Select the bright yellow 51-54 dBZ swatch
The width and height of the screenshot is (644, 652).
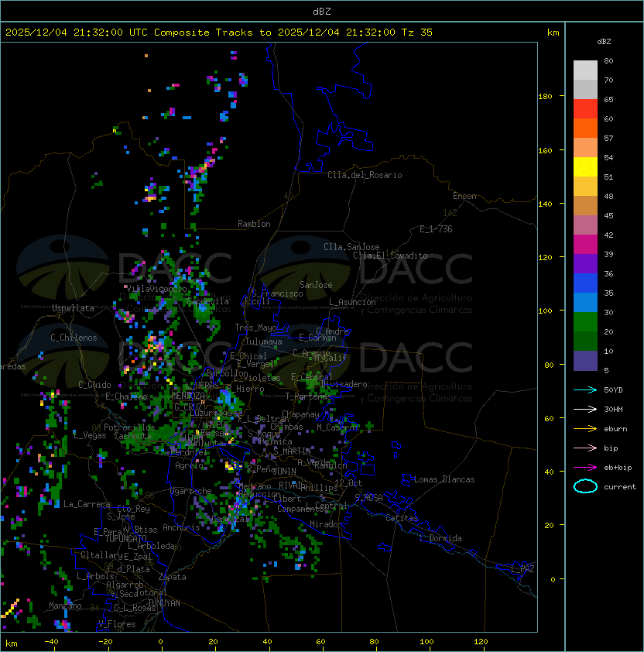pyautogui.click(x=585, y=167)
